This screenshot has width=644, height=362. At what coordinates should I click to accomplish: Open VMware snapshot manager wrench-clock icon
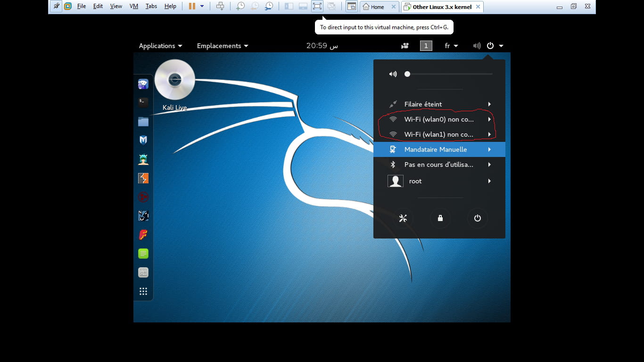[269, 6]
